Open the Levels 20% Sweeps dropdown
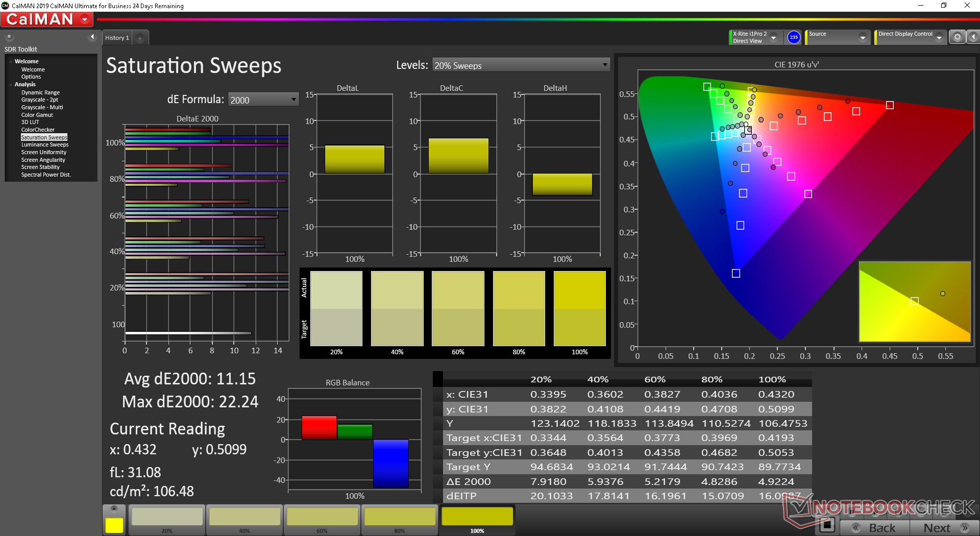The height and width of the screenshot is (536, 980). [521, 65]
